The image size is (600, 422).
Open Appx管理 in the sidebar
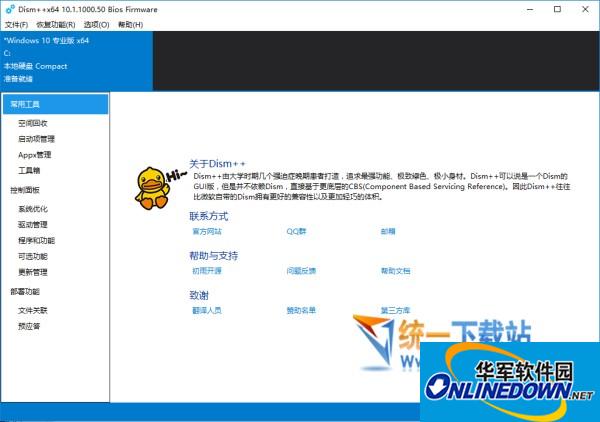[x=34, y=155]
